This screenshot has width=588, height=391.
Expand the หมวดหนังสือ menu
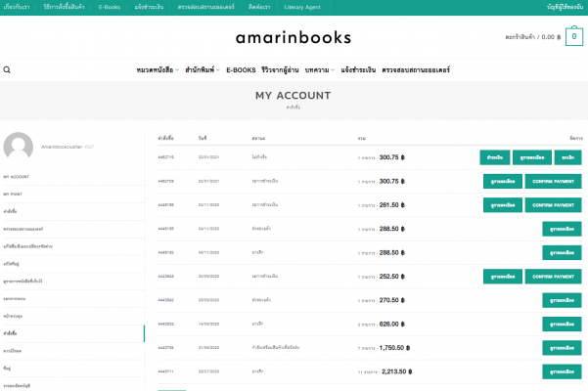pos(158,70)
